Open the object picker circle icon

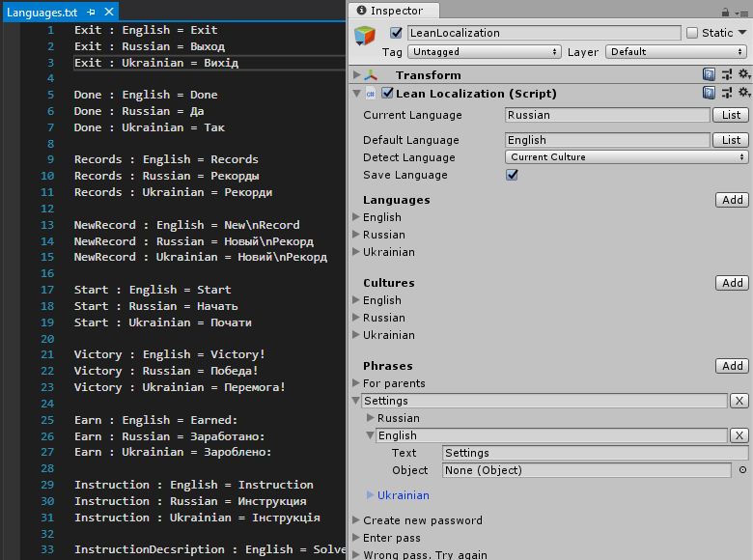pos(742,470)
